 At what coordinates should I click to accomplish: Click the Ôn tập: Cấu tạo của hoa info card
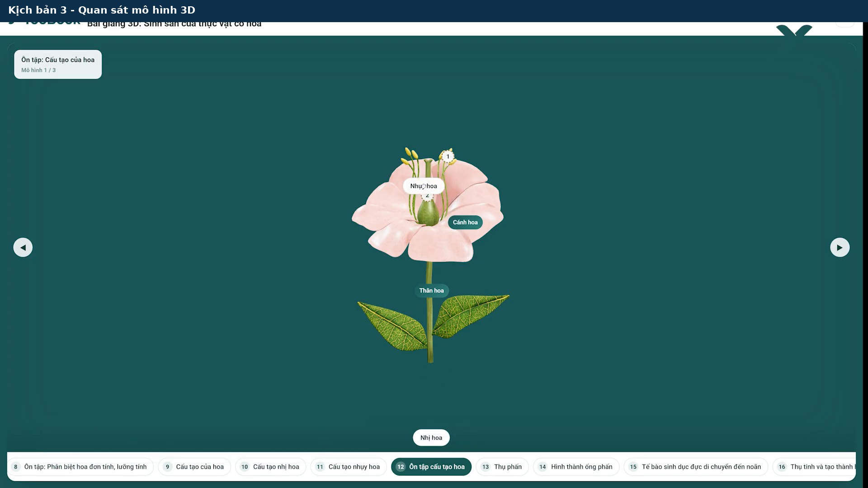pos(58,64)
